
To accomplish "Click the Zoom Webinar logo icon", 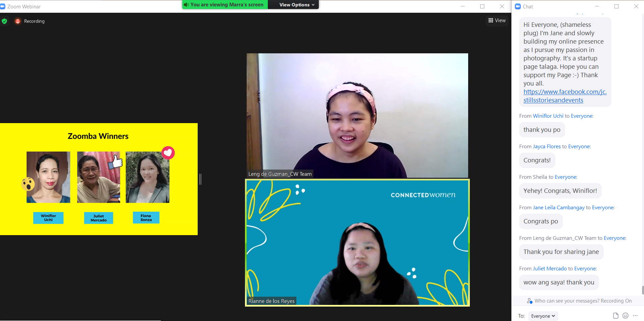I will (x=3, y=6).
